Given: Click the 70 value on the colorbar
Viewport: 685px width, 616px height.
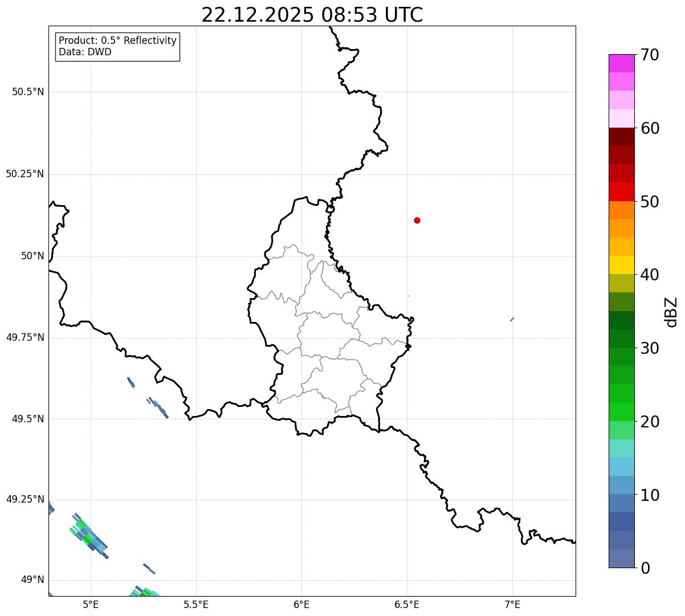Looking at the screenshot, I should pyautogui.click(x=650, y=55).
